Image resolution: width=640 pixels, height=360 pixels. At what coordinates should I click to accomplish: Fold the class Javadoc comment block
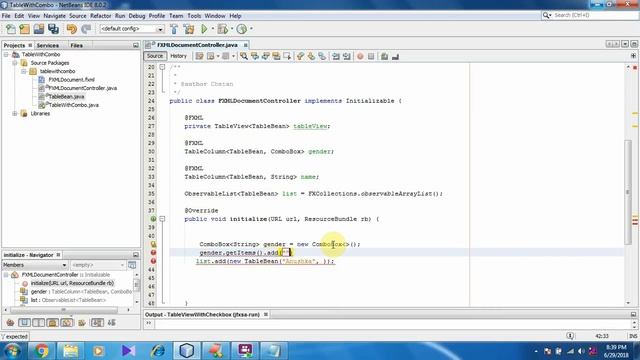coord(162,67)
